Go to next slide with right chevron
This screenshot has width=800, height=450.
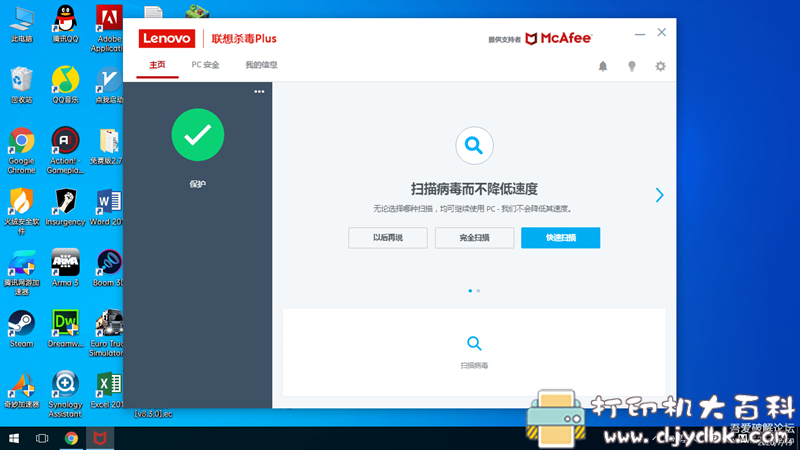[659, 195]
